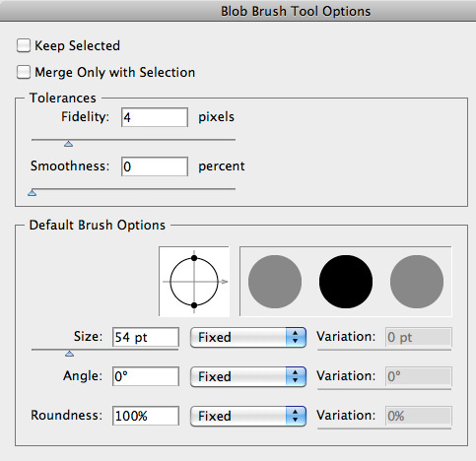Screen dimensions: 476x461
Task: Click the Fidelity pixels input field
Action: (x=155, y=117)
